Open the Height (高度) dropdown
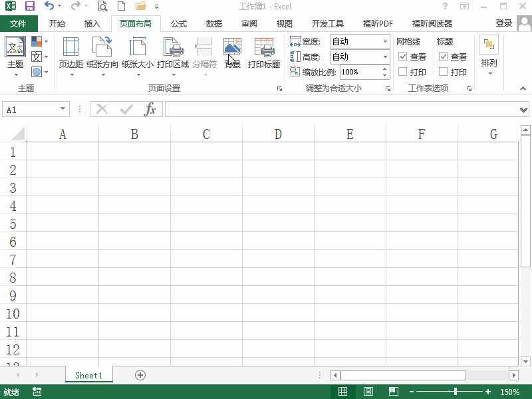 pyautogui.click(x=385, y=57)
